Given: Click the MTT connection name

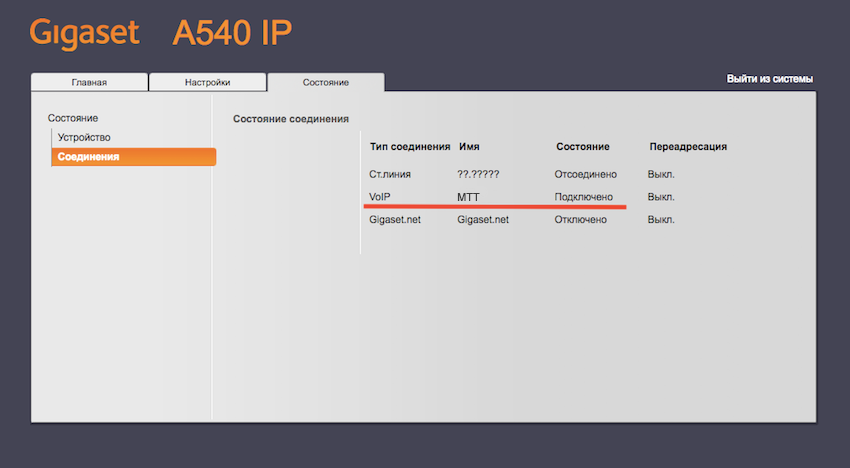Looking at the screenshot, I should (x=468, y=197).
